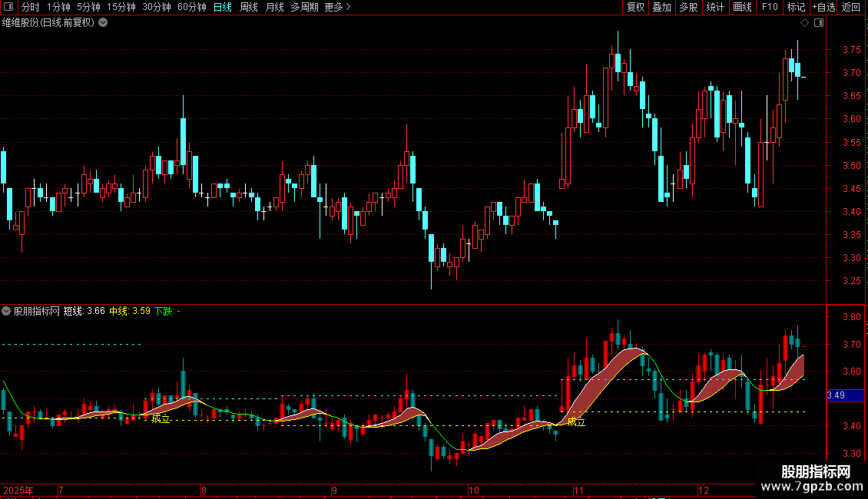This screenshot has height=499, width=868.
Task: Click the 维维股份(日线.前复权) chart title
Action: click(x=48, y=23)
